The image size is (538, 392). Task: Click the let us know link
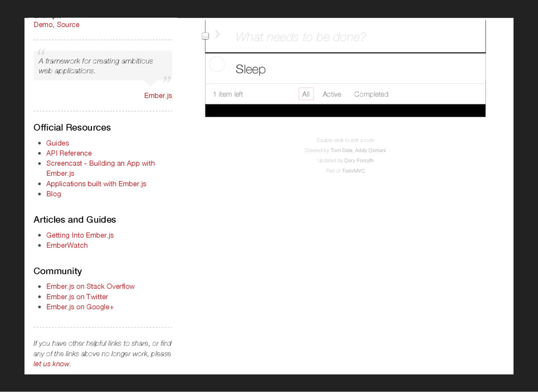[x=51, y=364]
